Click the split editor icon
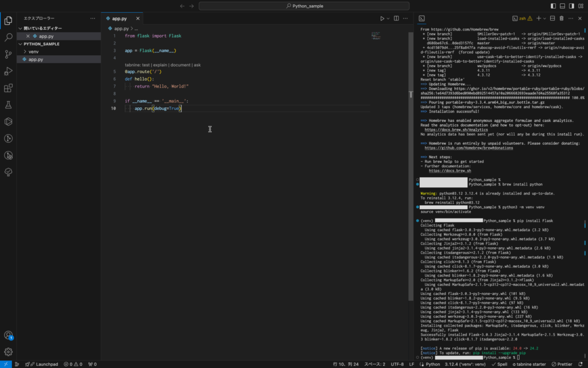Viewport: 588px width, 368px height. (395, 18)
